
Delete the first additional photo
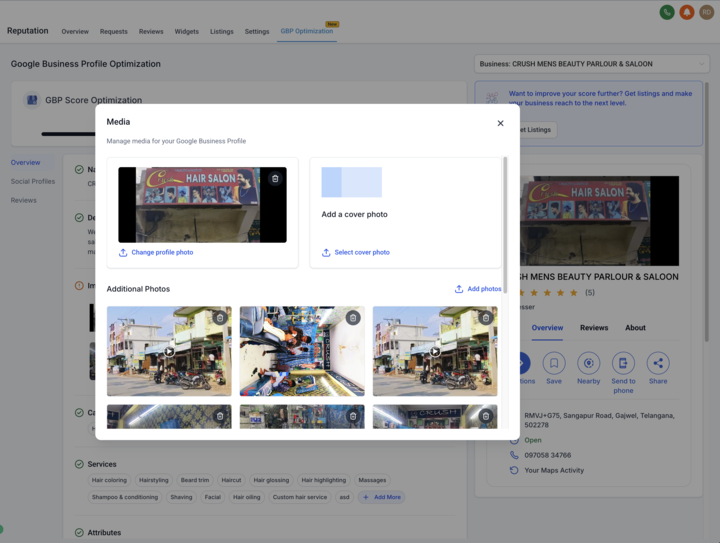tap(220, 318)
